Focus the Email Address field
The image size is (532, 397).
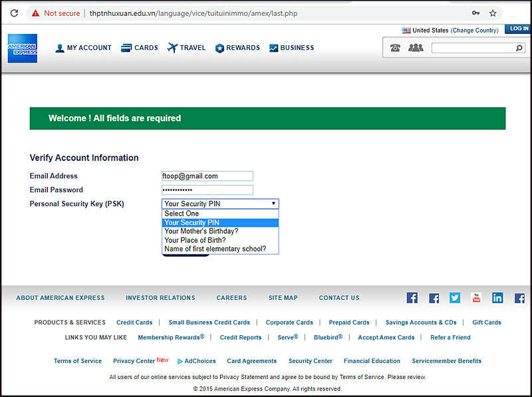[207, 176]
